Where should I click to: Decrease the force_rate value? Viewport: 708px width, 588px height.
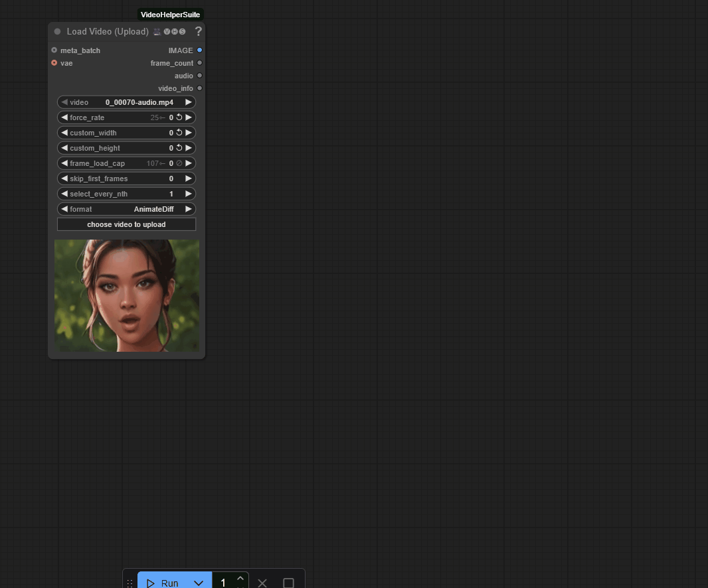[x=64, y=117]
